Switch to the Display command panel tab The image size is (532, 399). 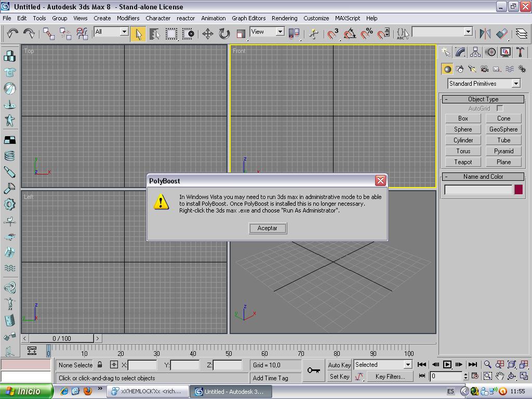click(505, 52)
